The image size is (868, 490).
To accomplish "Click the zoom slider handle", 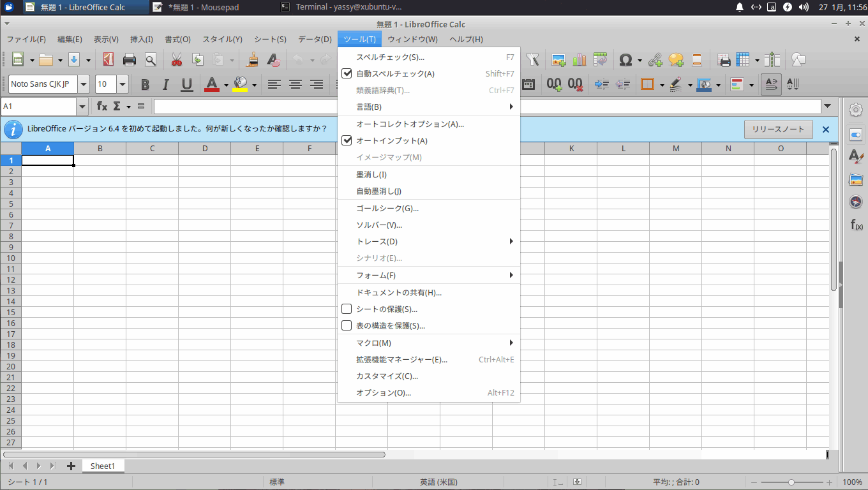I will click(x=791, y=482).
